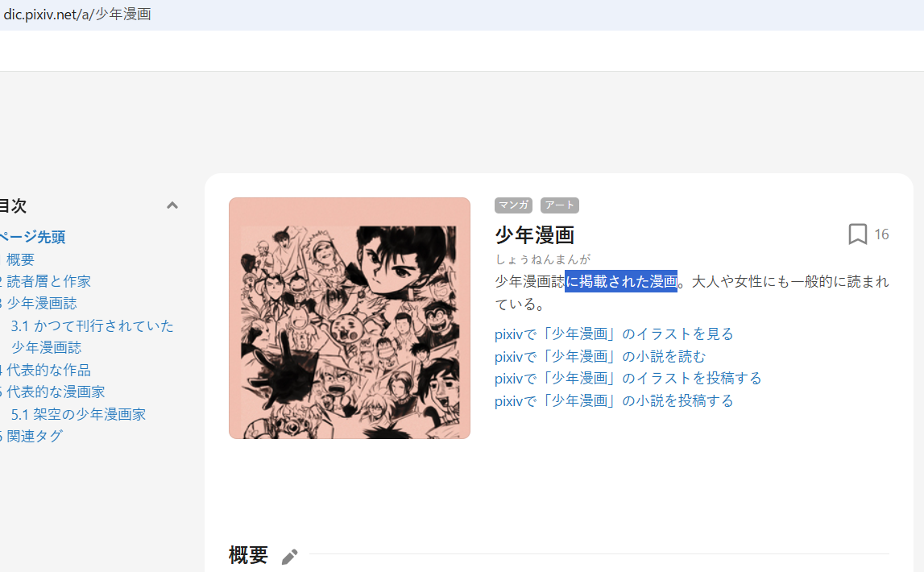Jump to 関連タグ section
The width and height of the screenshot is (924, 572).
(x=34, y=436)
